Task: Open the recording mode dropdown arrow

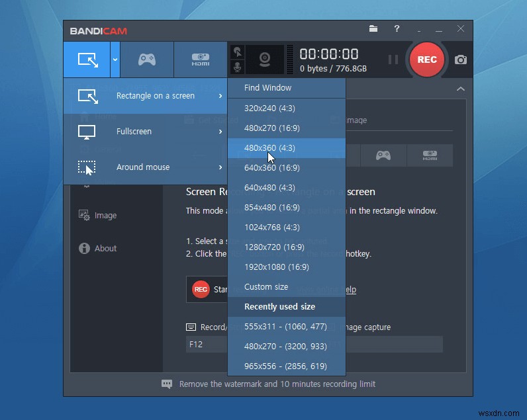Action: click(115, 60)
